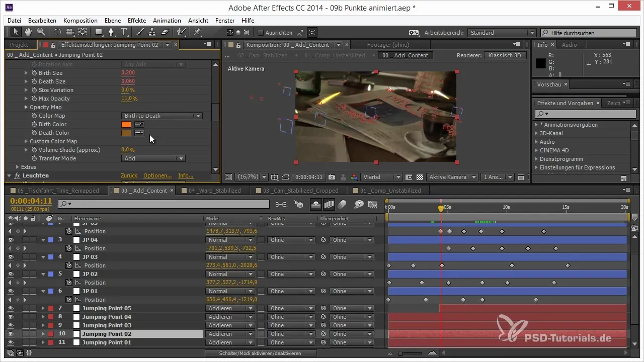Select the Zoom magnifier tool

click(40, 32)
